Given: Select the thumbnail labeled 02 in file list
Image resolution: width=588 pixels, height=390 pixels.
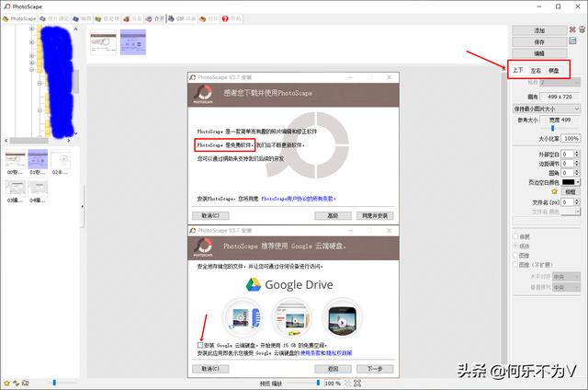Looking at the screenshot, I should tap(61, 163).
